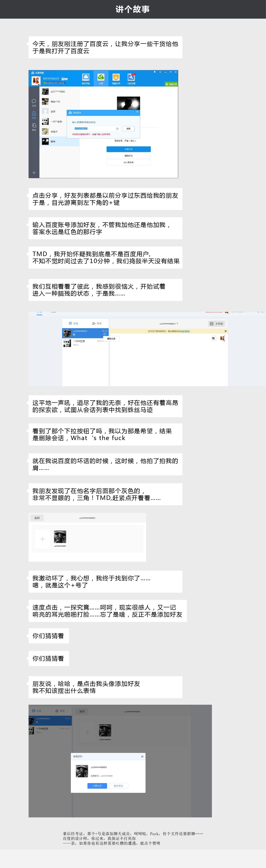The image size is (266, 868).
Task: Click 返回 in the undimmed member panel
Action: point(37,518)
